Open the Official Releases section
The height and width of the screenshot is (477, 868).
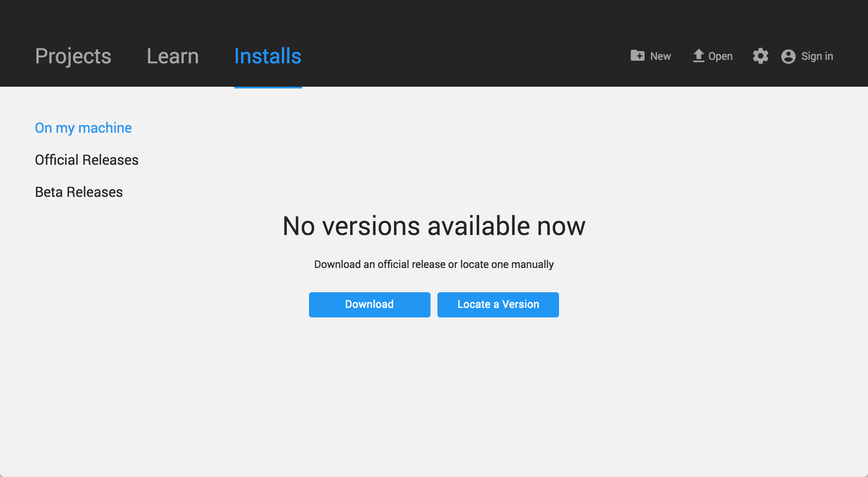(86, 160)
